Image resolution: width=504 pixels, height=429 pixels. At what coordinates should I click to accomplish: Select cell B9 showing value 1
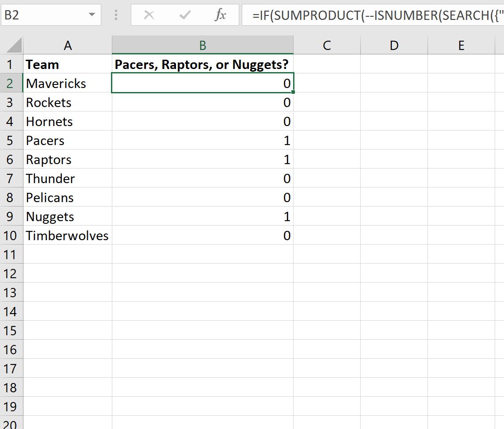click(x=202, y=217)
